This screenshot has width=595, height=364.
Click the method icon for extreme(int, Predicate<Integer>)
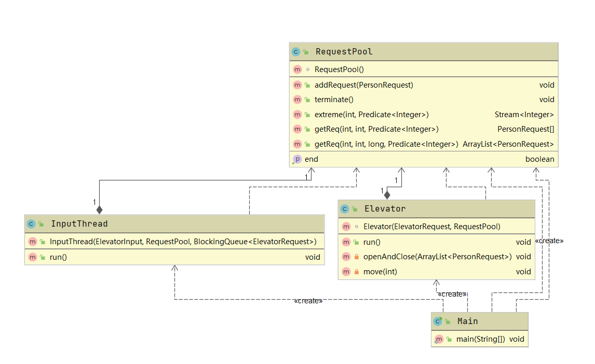point(297,115)
